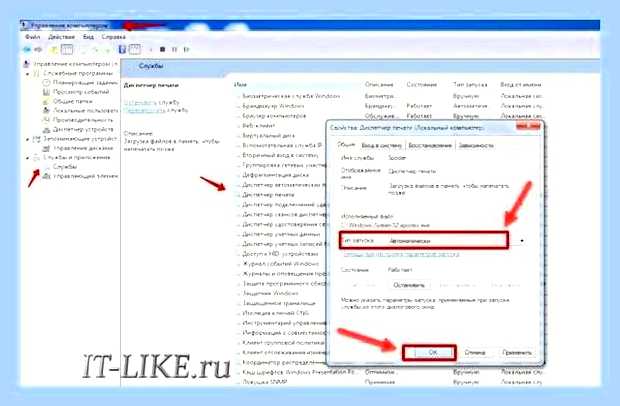Collapse the Служебные программы tree node

pyautogui.click(x=28, y=74)
